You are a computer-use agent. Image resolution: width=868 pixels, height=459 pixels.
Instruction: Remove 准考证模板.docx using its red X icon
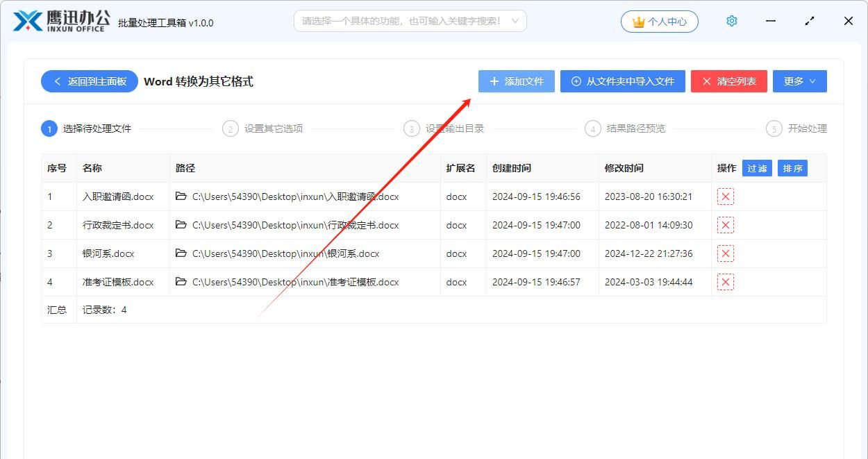(725, 282)
